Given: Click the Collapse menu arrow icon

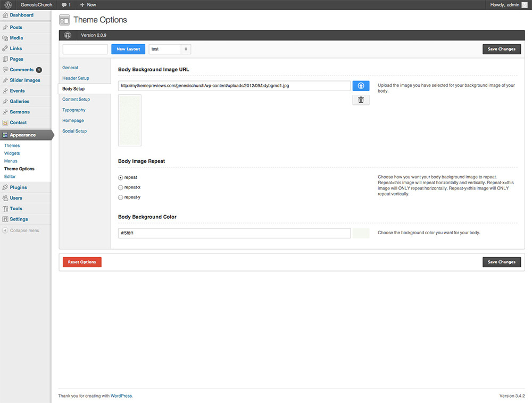Looking at the screenshot, I should [x=5, y=231].
